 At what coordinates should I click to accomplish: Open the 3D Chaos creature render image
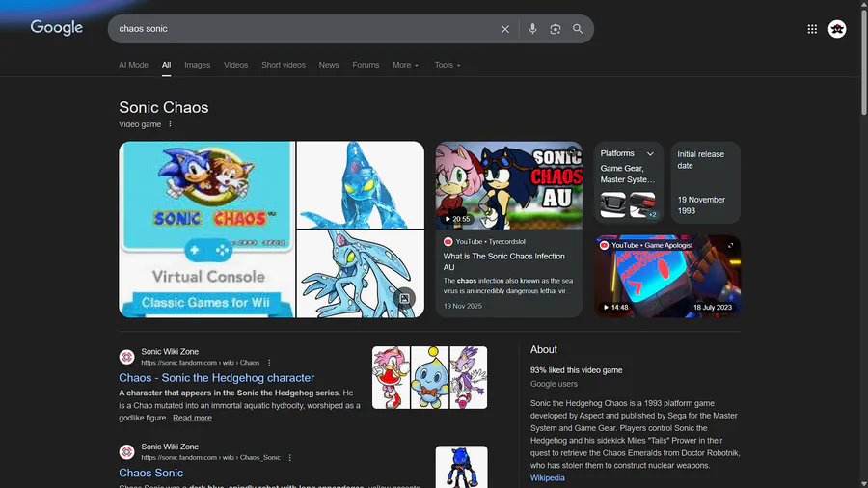coord(361,185)
